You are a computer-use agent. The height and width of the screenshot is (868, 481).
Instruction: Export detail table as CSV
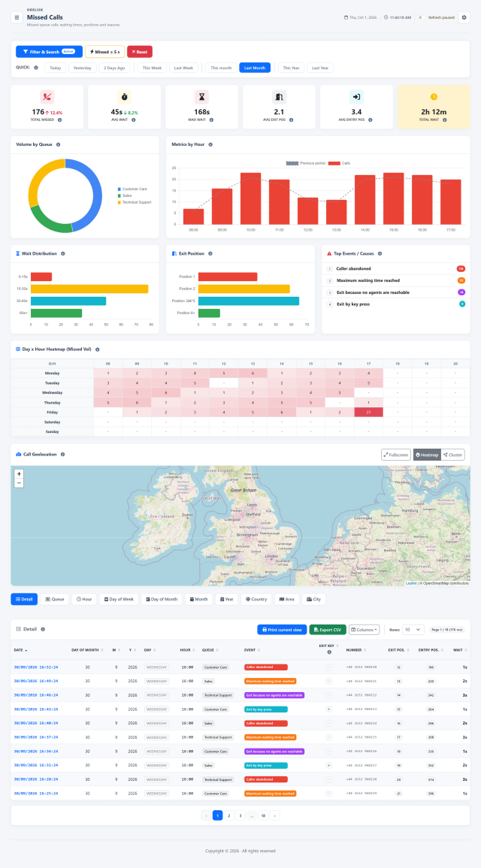pyautogui.click(x=328, y=630)
